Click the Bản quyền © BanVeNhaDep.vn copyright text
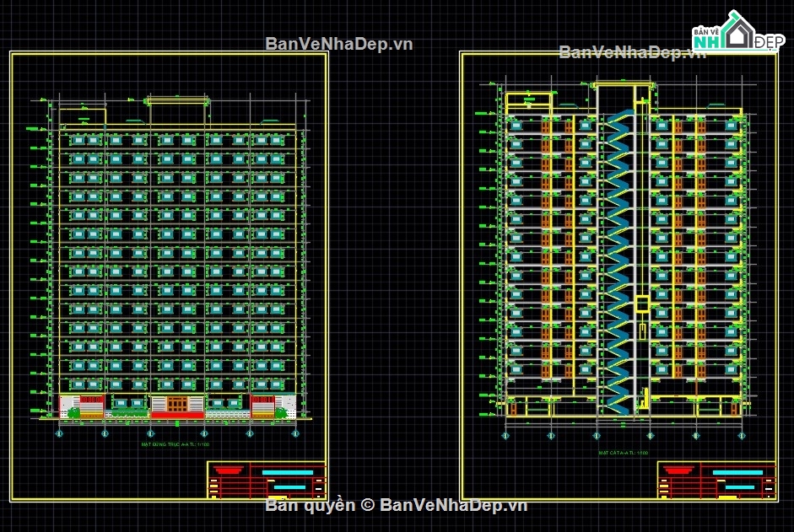This screenshot has height=532, width=794. [397, 505]
